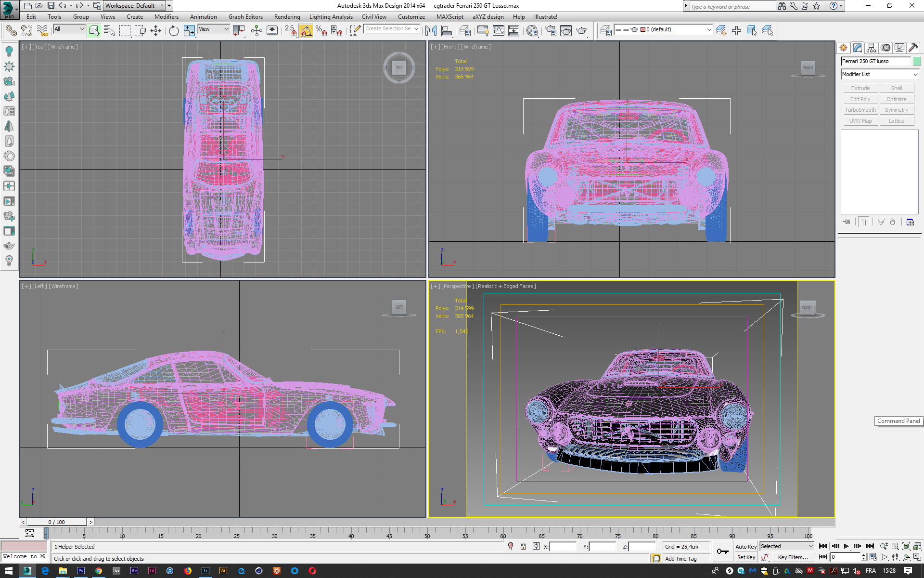Activate the Select Object tool
Image resolution: width=924 pixels, height=578 pixels.
click(94, 31)
